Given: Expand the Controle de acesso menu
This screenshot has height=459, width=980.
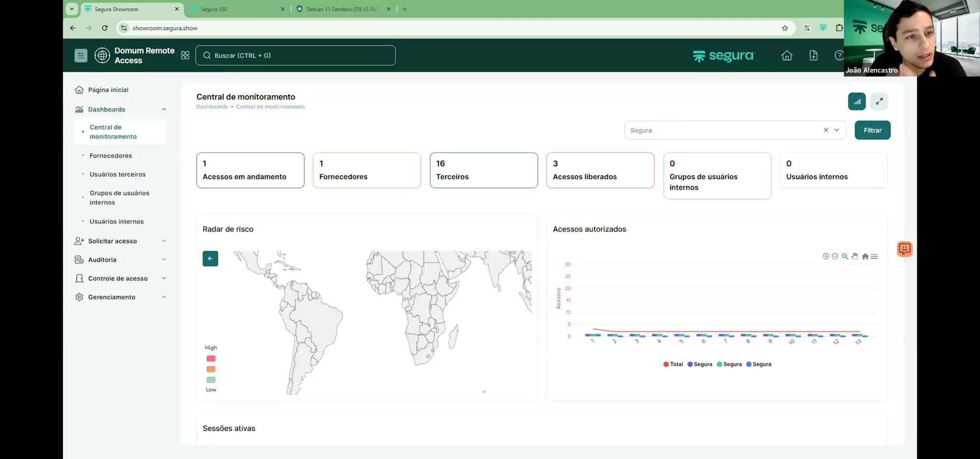Looking at the screenshot, I should coord(164,278).
